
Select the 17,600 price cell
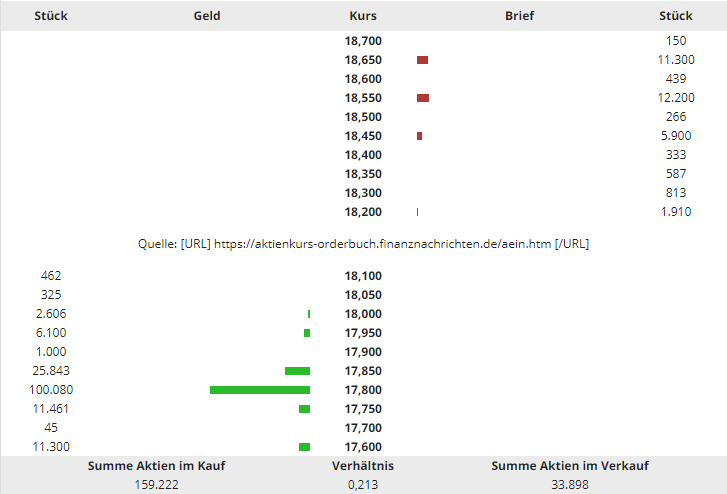(x=363, y=447)
